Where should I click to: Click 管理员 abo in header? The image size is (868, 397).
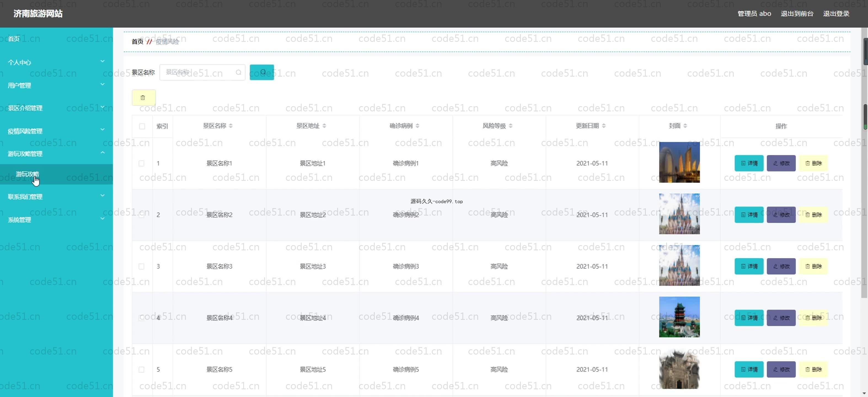click(754, 14)
